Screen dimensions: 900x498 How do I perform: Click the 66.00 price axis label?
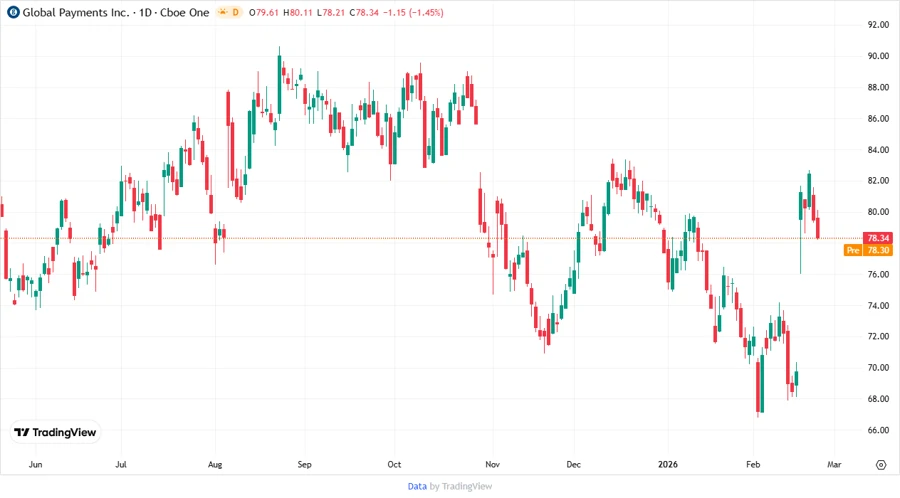click(878, 430)
